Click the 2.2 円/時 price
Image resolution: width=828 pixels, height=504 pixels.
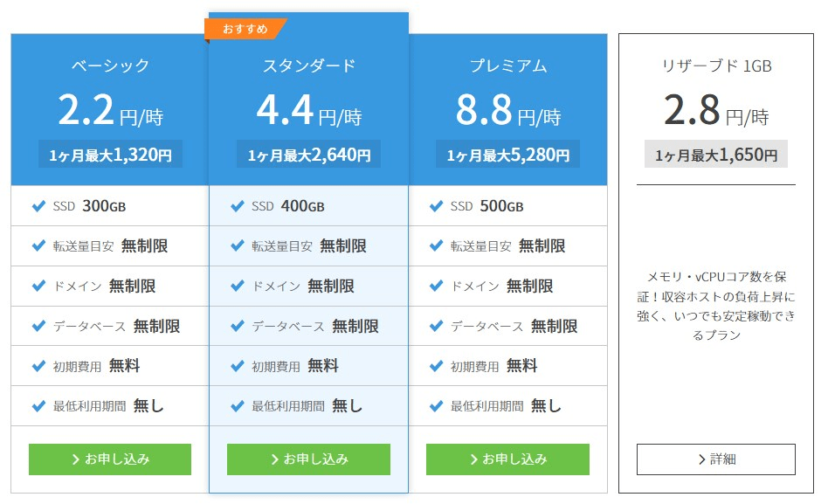pyautogui.click(x=110, y=110)
